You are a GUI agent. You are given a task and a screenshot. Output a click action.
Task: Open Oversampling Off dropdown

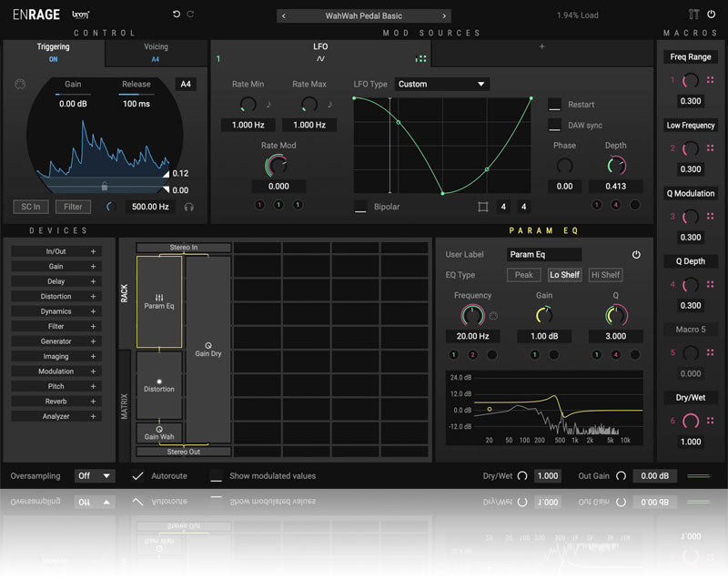point(95,476)
